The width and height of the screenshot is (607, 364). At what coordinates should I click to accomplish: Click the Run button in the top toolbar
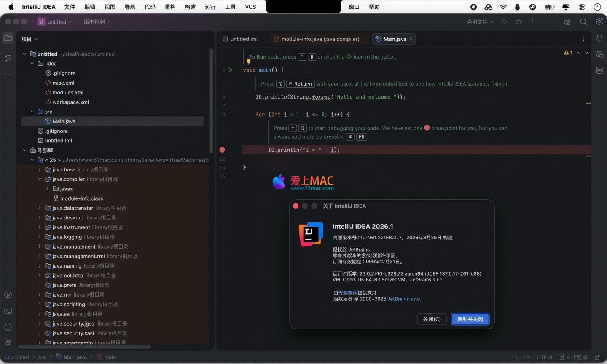505,22
